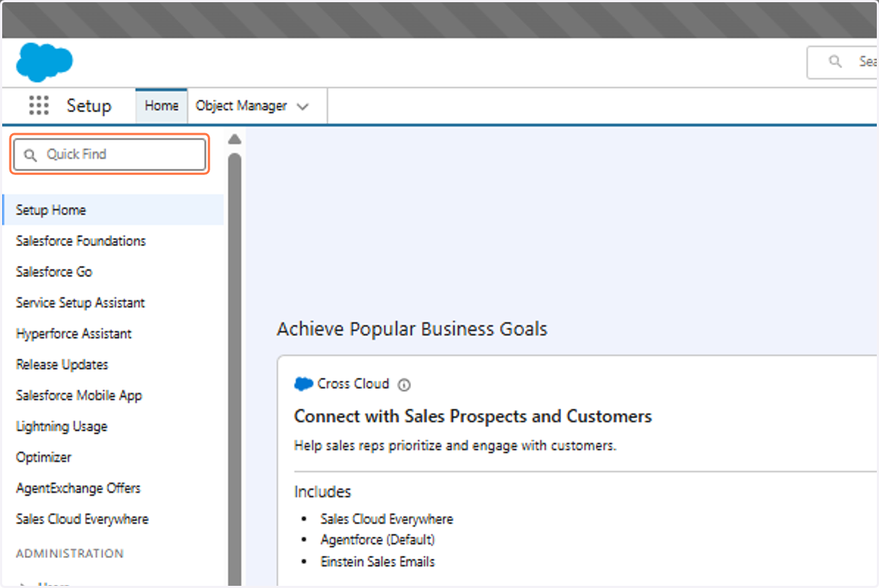Open the App Launcher dots grid
The image size is (879, 588).
pyautogui.click(x=39, y=105)
